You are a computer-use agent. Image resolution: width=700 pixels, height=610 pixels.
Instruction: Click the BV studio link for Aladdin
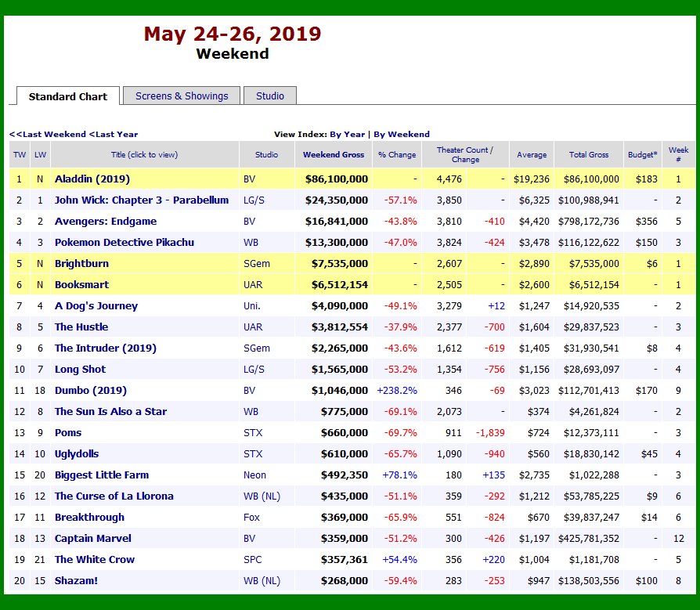(x=250, y=179)
